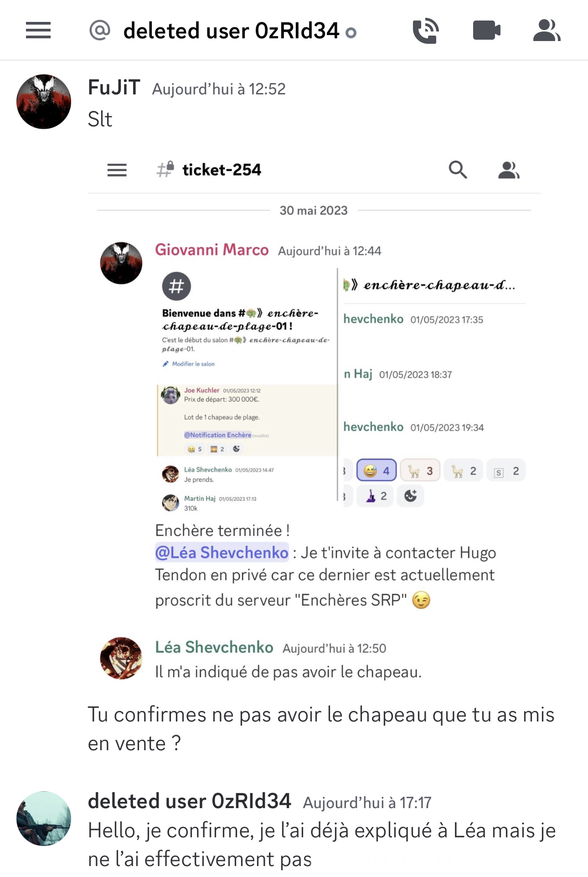Tap the ticket-254 screenshot's hamburger icon
Image resolution: width=588 pixels, height=877 pixels.
point(117,170)
